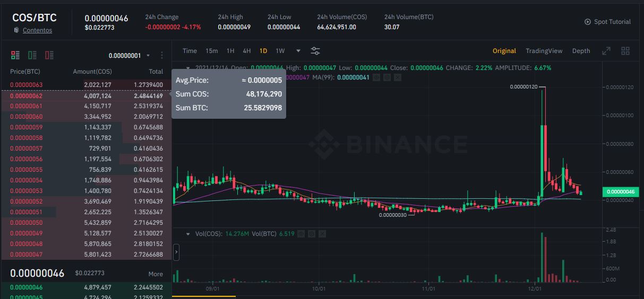Viewport: 644px width, 299px height.
Task: Remove the MA indicator with X icon
Action: coord(398,77)
